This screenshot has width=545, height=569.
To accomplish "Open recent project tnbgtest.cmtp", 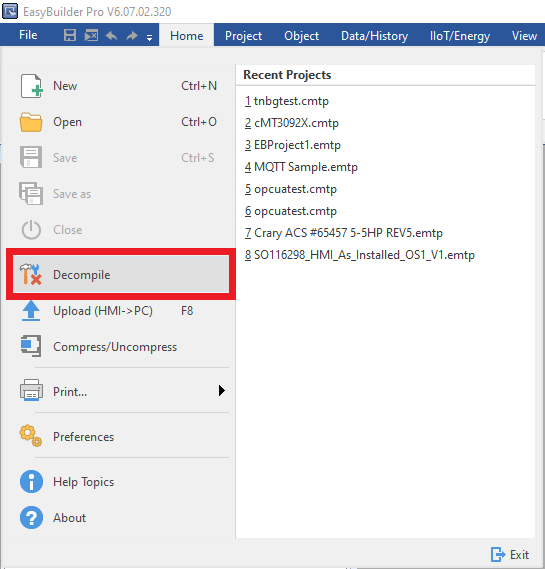I will [x=287, y=101].
